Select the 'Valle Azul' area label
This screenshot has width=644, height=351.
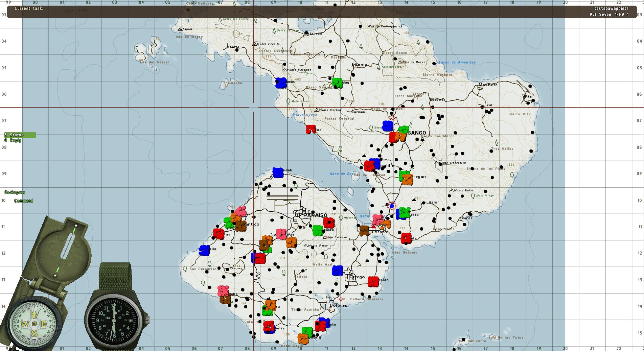point(323,264)
